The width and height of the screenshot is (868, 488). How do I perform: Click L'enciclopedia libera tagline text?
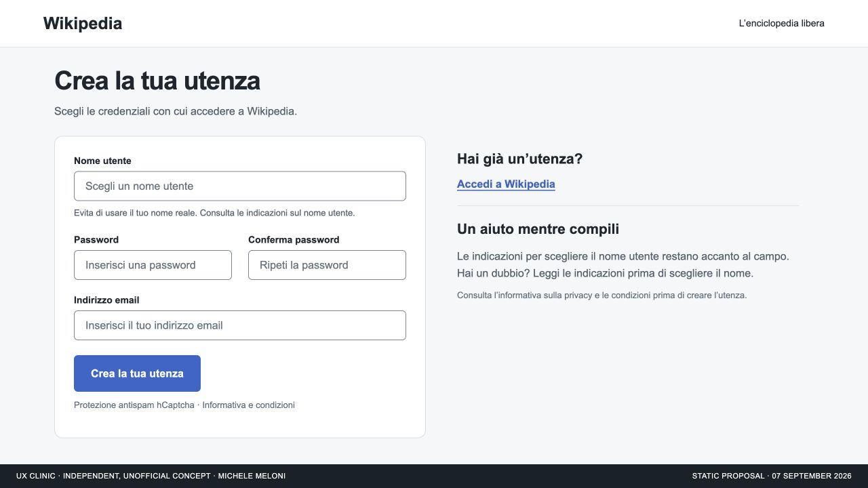(x=782, y=23)
